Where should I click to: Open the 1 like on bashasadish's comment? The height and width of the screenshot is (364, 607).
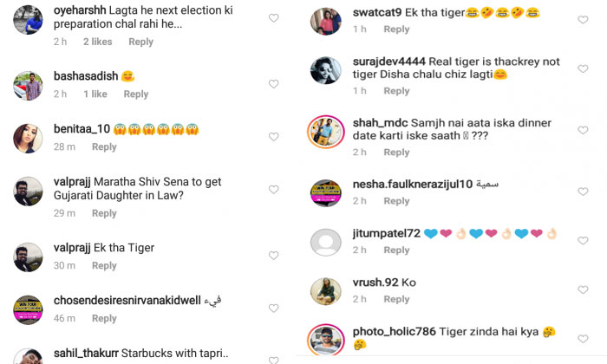coord(95,94)
